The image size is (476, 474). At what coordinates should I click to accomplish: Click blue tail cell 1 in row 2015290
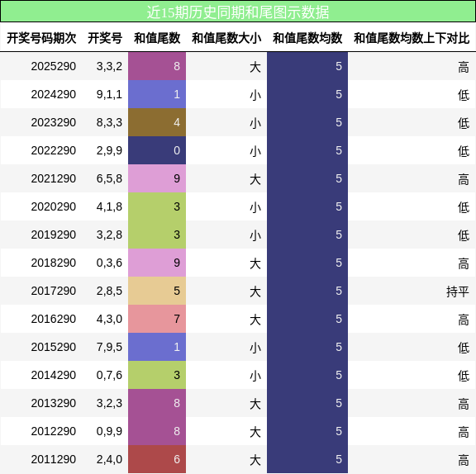point(157,347)
